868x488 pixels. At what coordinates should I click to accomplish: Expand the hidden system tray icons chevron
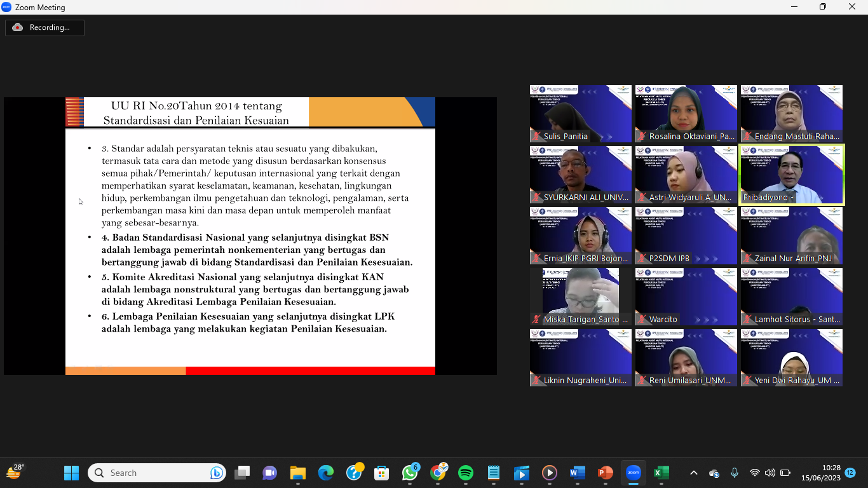tap(694, 473)
